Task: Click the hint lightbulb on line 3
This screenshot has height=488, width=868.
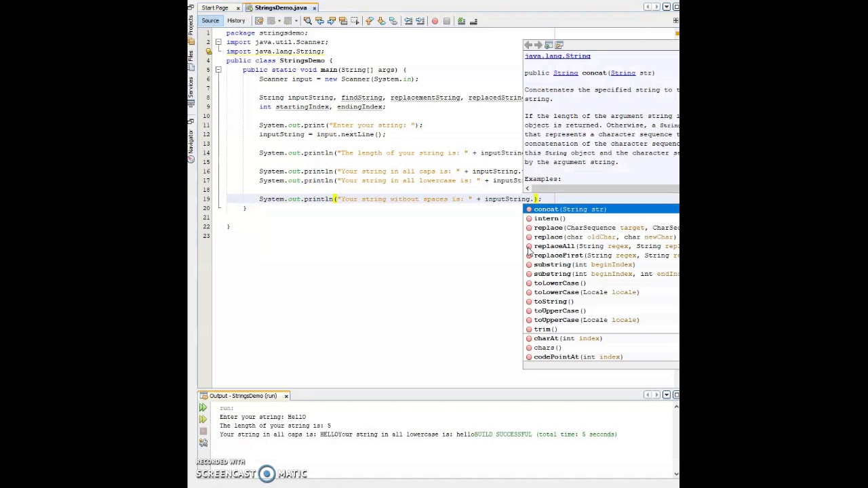Action: (x=208, y=52)
